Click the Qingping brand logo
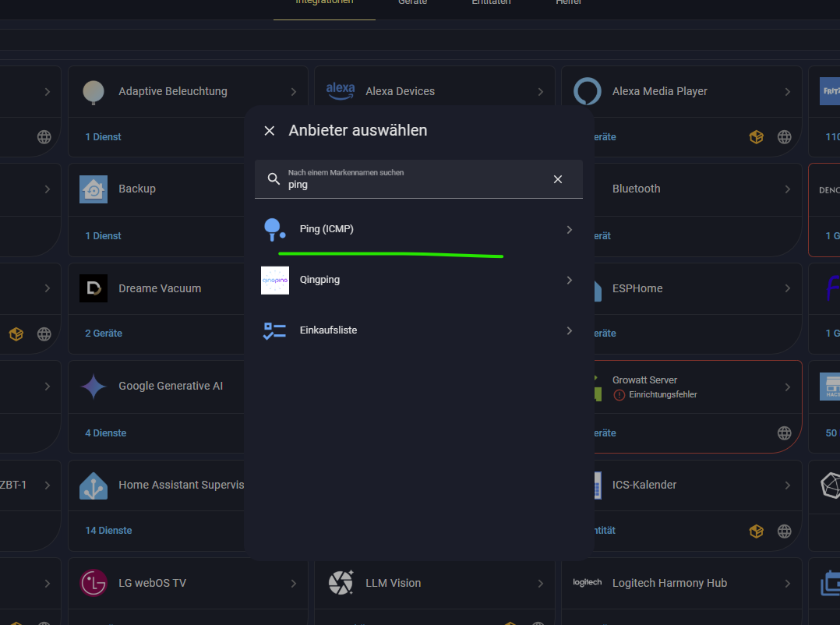 tap(274, 280)
